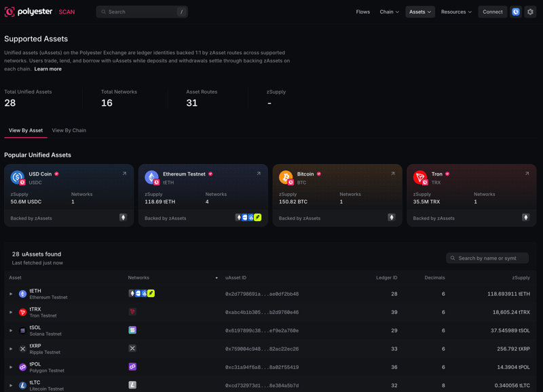
Task: Expand the tLTC row
Action: click(11, 385)
